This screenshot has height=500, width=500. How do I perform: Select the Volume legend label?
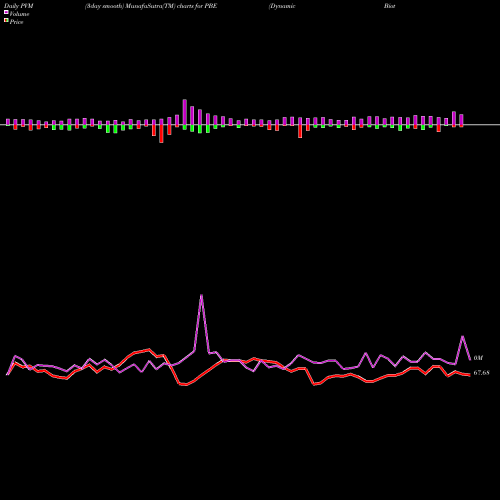pos(19,14)
